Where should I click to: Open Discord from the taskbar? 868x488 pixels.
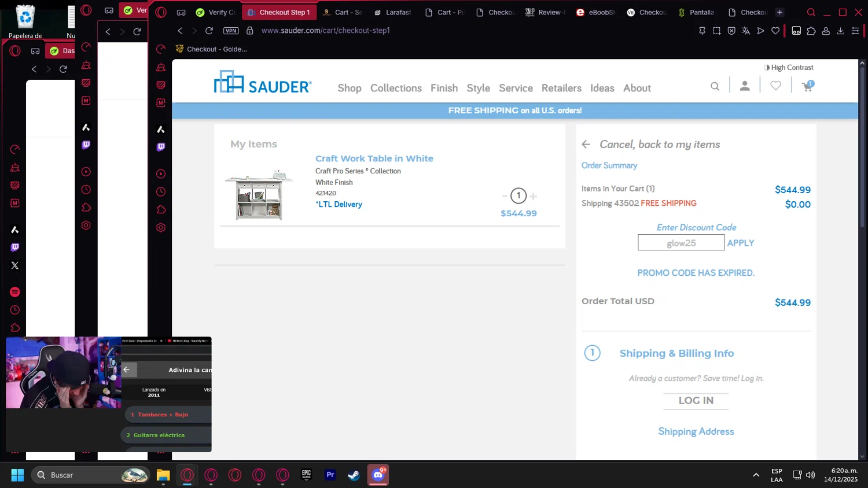pos(378,475)
